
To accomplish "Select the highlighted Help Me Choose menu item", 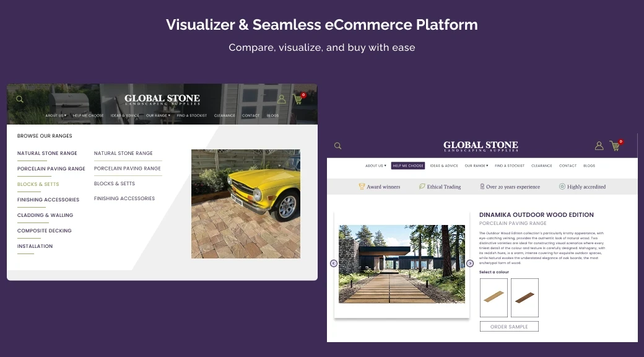I will (407, 165).
